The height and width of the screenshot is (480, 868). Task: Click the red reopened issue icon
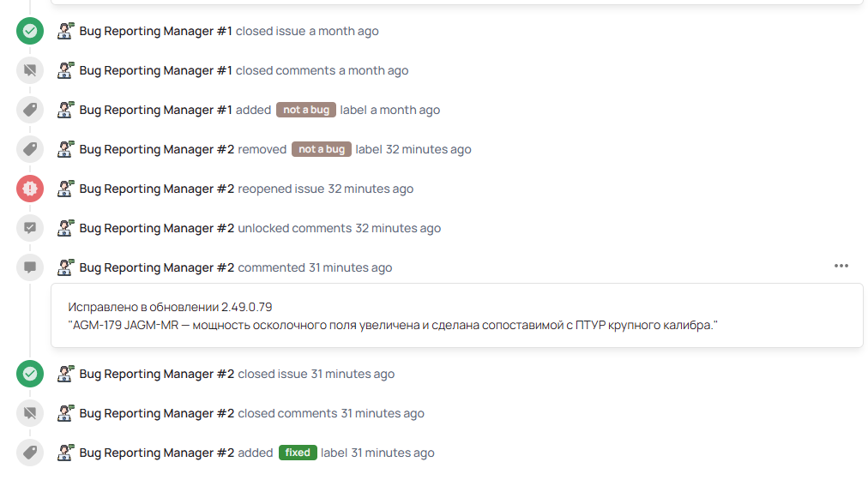click(30, 189)
